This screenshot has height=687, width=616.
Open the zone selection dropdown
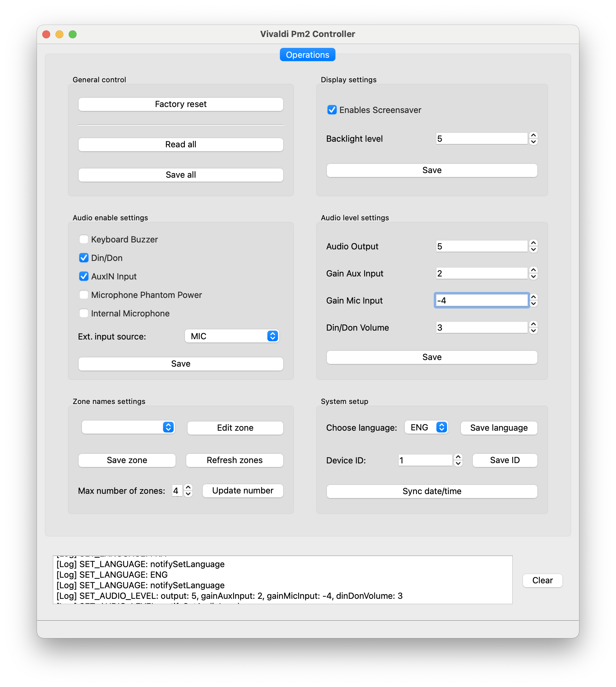click(x=128, y=427)
